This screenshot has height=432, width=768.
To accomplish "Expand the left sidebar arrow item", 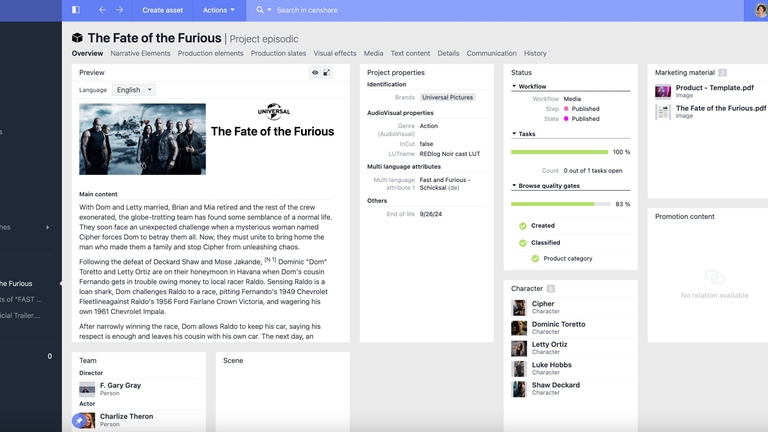I will pyautogui.click(x=48, y=227).
